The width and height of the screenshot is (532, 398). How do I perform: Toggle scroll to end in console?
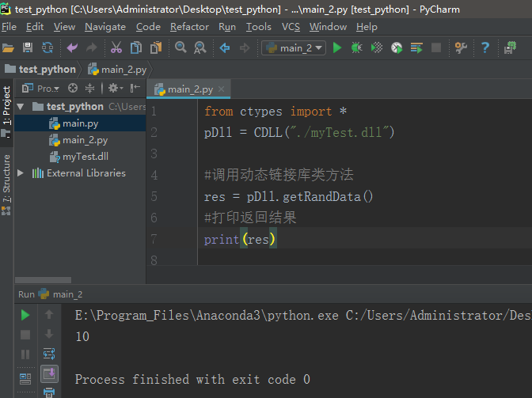49,374
